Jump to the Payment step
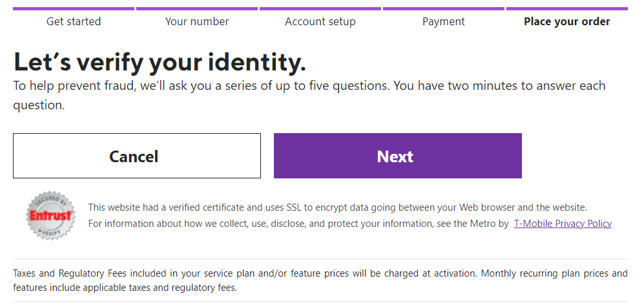Image resolution: width=644 pixels, height=307 pixels. tap(444, 21)
